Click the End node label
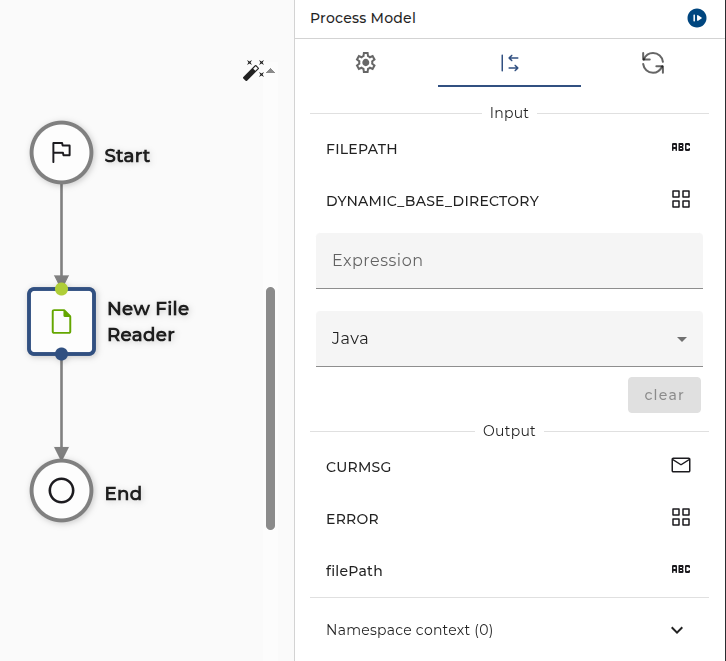The width and height of the screenshot is (726, 661). click(123, 494)
